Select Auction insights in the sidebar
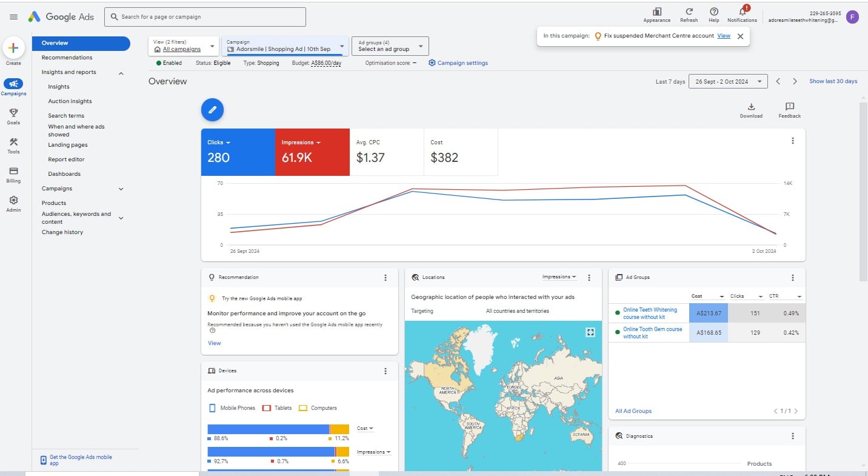868x476 pixels. click(x=70, y=101)
